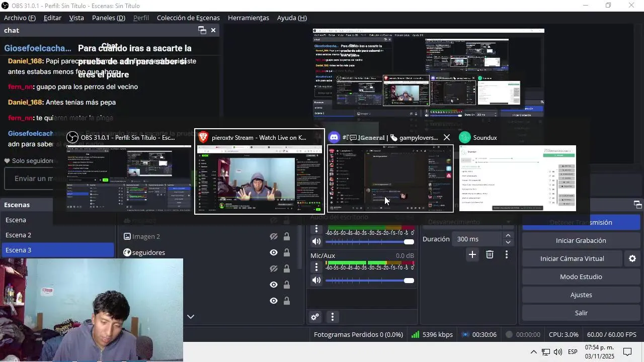Decrease Duración value with down arrow
The width and height of the screenshot is (644, 362).
pyautogui.click(x=508, y=242)
